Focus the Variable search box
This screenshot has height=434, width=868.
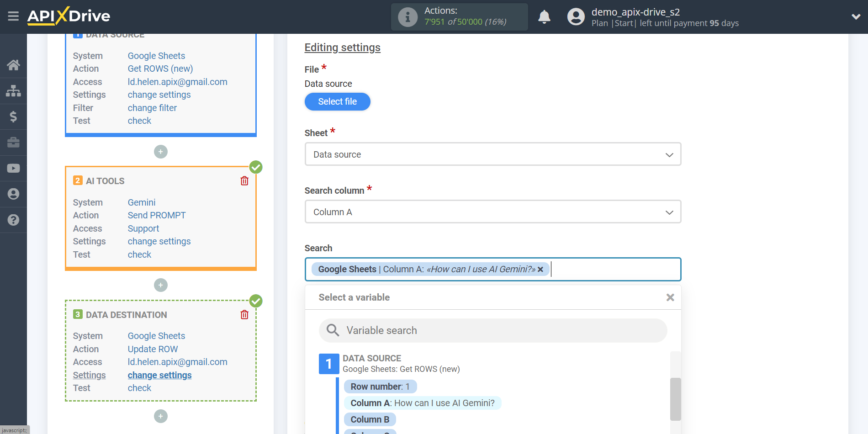[493, 330]
